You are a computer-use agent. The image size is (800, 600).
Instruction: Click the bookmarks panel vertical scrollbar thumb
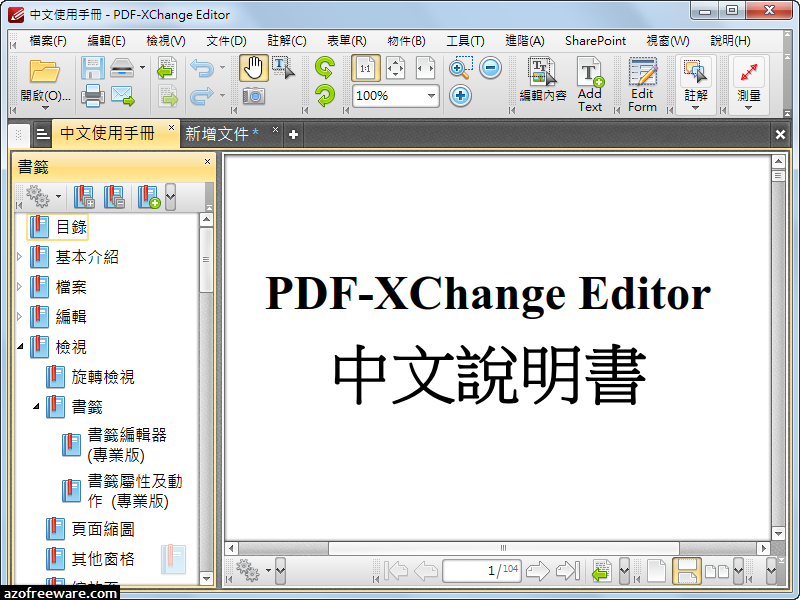[206, 260]
